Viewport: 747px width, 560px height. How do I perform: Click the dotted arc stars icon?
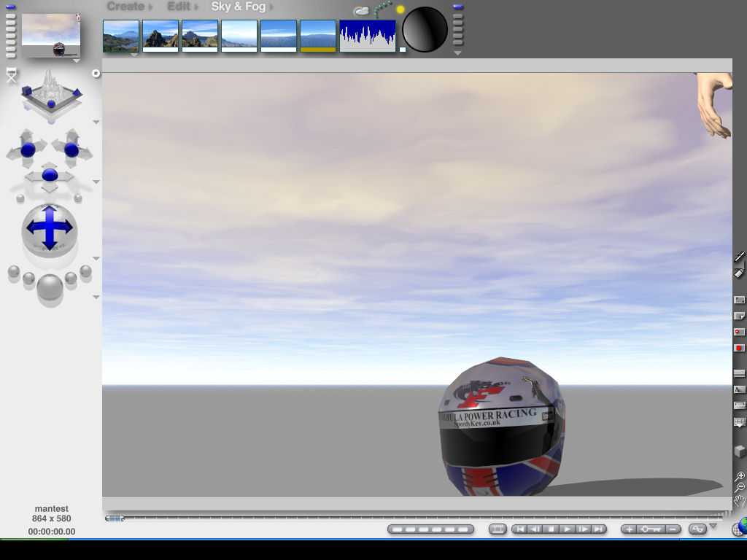(x=382, y=9)
